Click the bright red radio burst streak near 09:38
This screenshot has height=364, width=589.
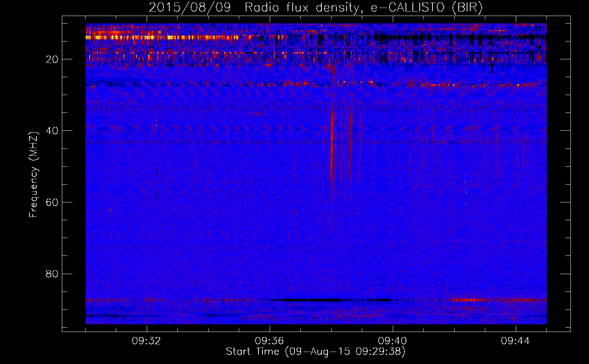coord(332,146)
